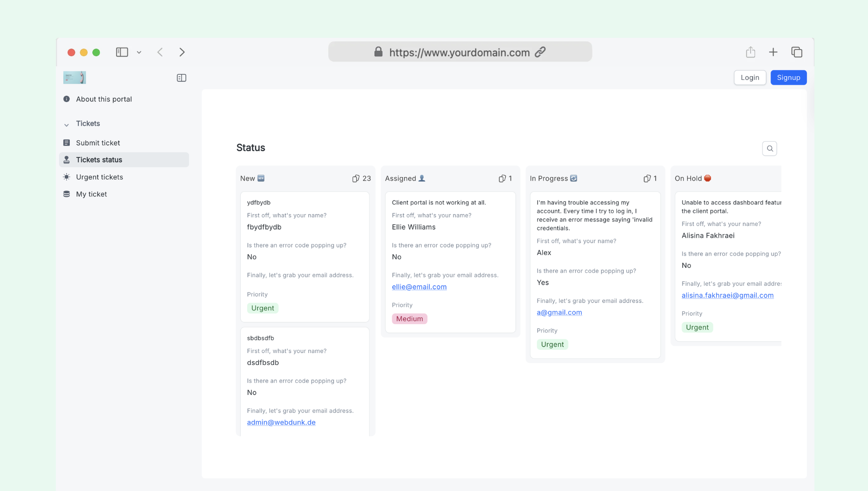Toggle the browser sidebar icon
The width and height of the screenshot is (868, 491).
click(x=122, y=52)
